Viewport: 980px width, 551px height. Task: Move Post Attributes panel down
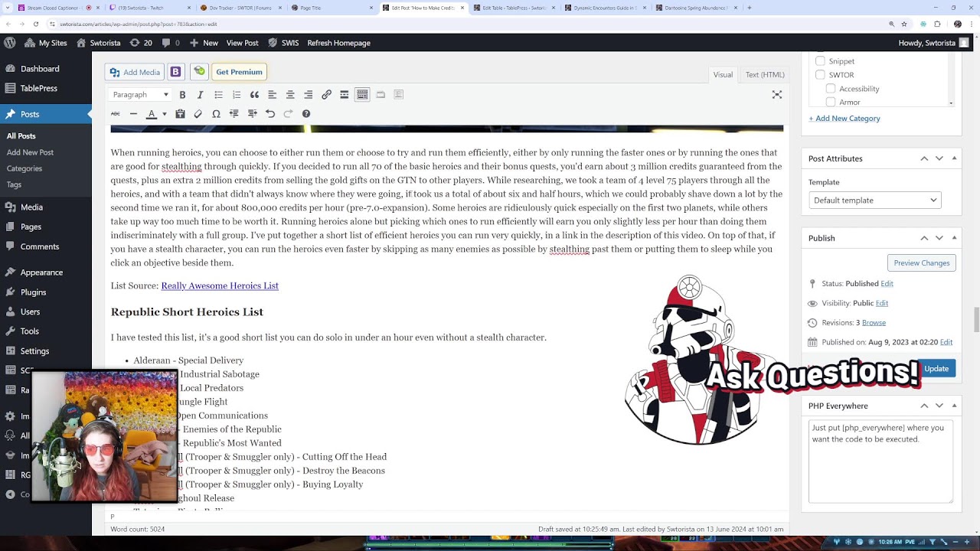pyautogui.click(x=939, y=158)
